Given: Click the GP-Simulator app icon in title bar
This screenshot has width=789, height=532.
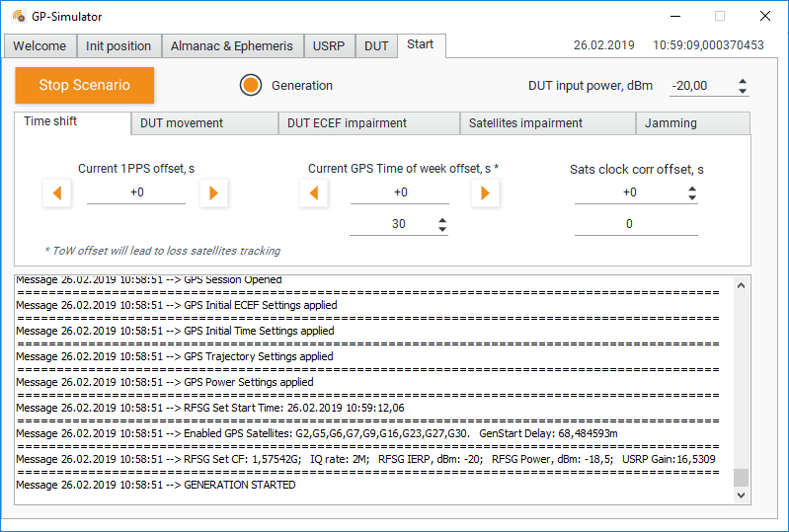Looking at the screenshot, I should (19, 17).
